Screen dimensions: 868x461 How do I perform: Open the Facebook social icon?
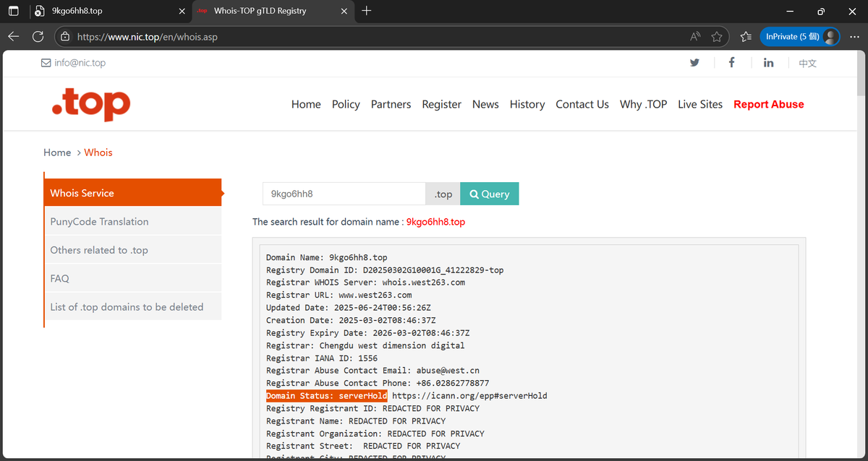731,63
